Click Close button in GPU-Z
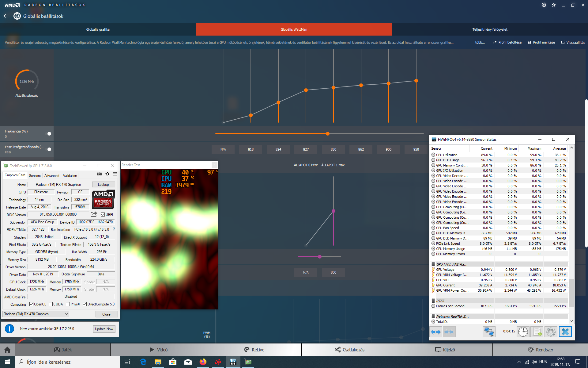588x368 pixels. click(106, 314)
